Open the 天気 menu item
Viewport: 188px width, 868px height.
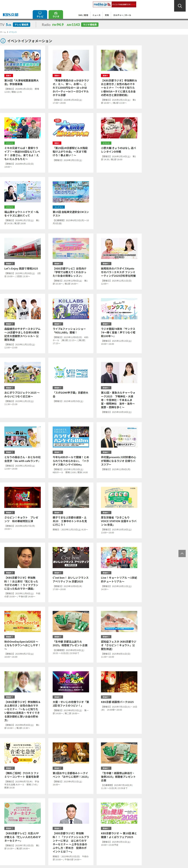click(x=107, y=15)
